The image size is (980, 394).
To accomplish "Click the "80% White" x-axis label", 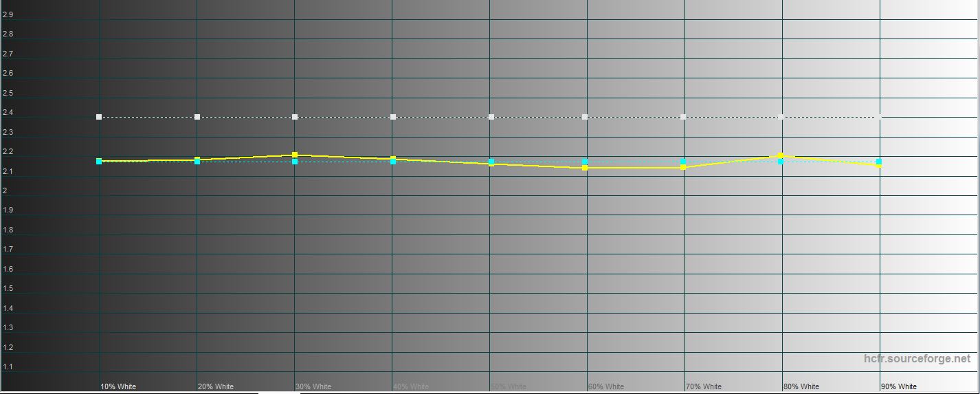I will [801, 386].
